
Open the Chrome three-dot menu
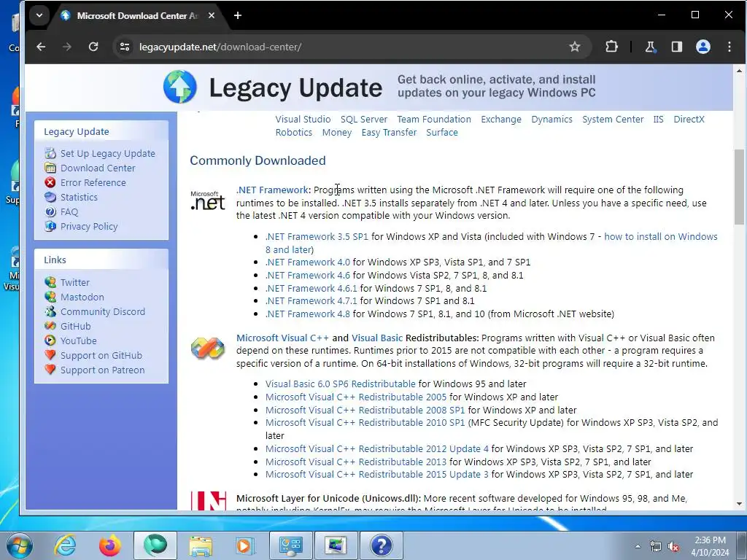tap(729, 47)
